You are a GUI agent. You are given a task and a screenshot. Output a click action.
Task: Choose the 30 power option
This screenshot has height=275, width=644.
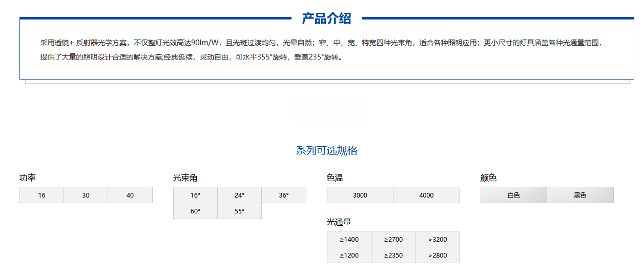[x=86, y=195]
